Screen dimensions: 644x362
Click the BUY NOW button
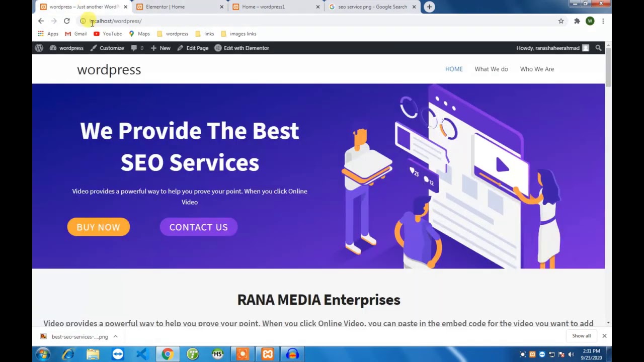click(99, 227)
